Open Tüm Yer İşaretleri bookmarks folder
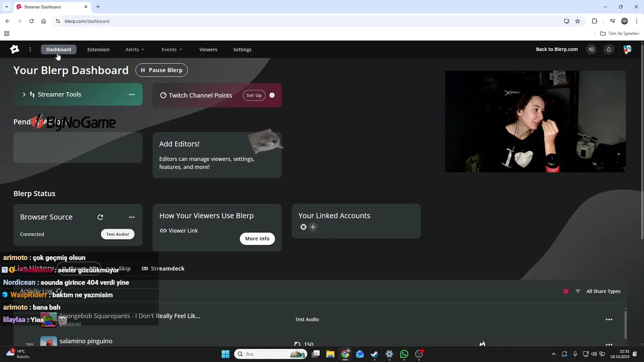The height and width of the screenshot is (362, 644). pos(620,34)
